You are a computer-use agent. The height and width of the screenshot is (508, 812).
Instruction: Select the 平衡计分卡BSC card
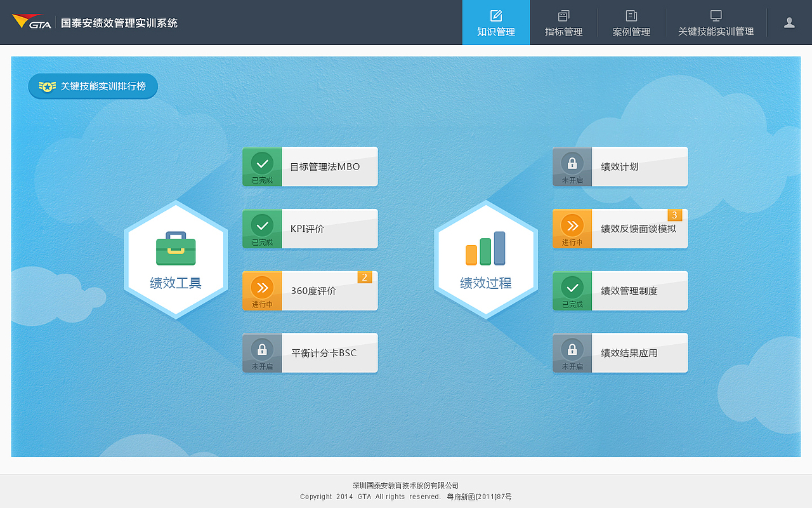(310, 353)
